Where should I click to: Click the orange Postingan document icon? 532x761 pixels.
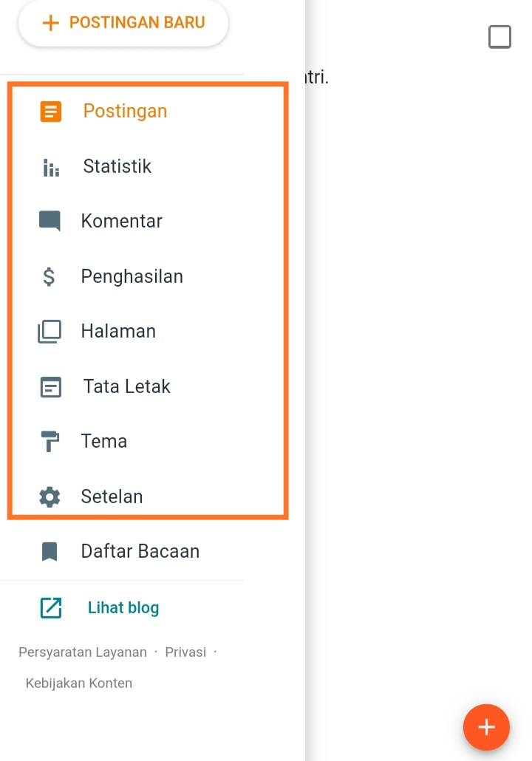point(50,111)
